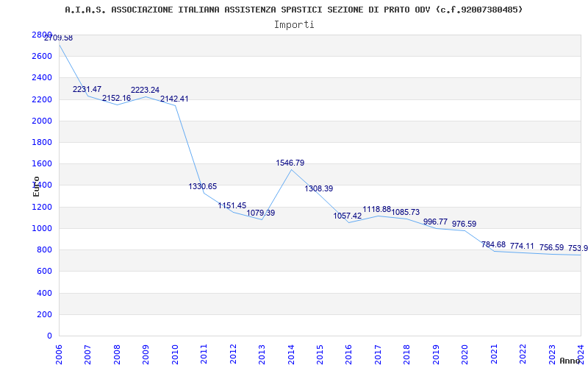Viewport: 588px width, 368px height.
Task: Click the 2600 value on the y-axis
Action: 42,57
